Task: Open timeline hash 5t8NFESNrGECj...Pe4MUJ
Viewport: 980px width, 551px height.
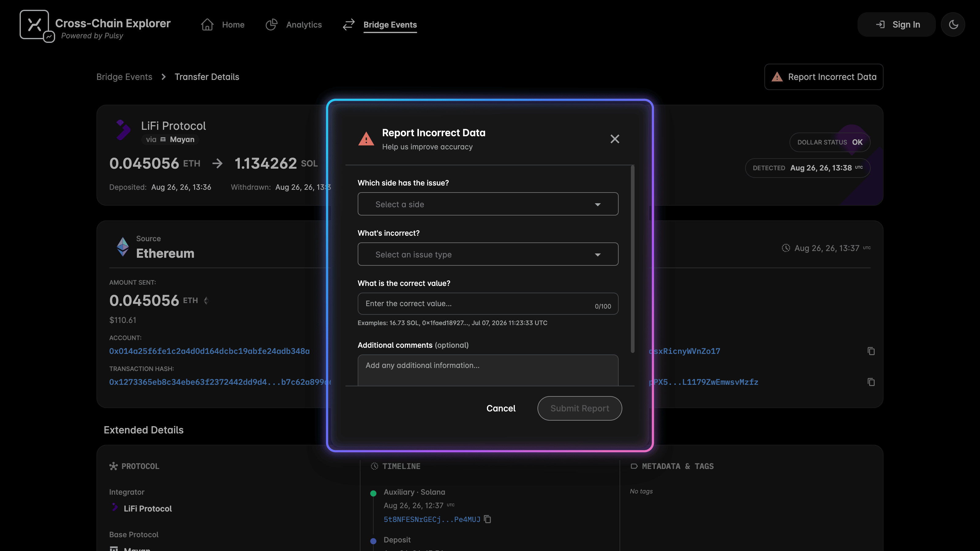Action: 432,519
